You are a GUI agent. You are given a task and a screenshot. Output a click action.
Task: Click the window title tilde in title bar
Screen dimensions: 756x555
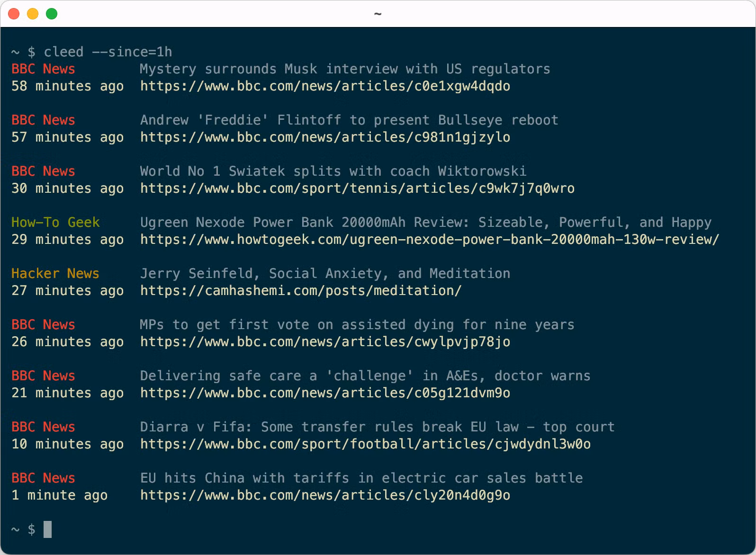pyautogui.click(x=378, y=14)
